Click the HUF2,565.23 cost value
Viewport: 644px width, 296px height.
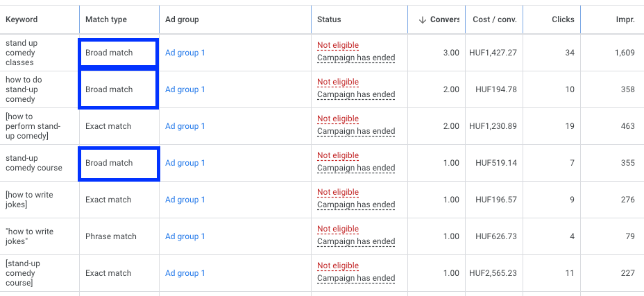point(491,273)
